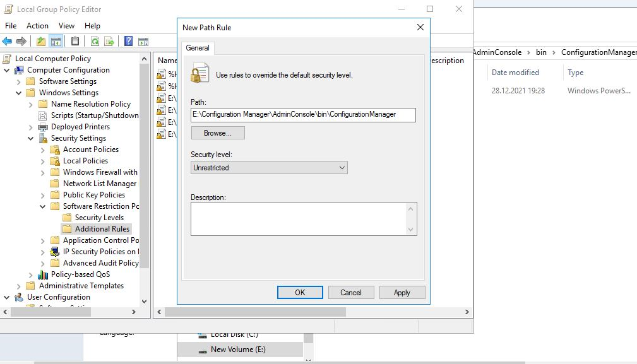This screenshot has width=637, height=364.
Task: Select Name Resolution Policy tree item
Action: 90,104
